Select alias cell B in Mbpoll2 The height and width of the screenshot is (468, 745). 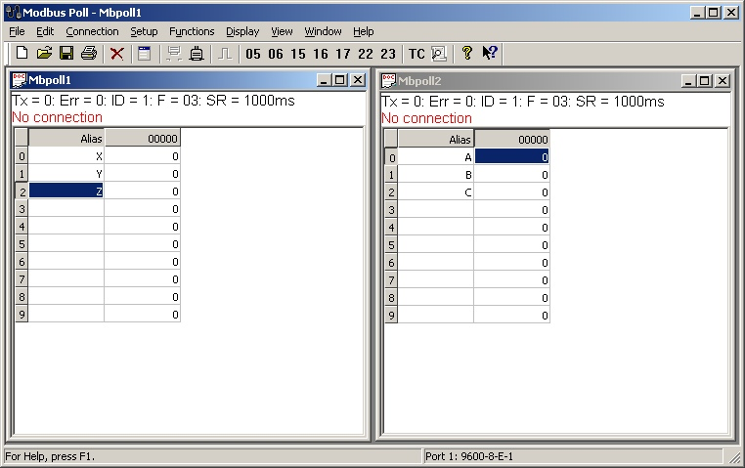(x=436, y=175)
